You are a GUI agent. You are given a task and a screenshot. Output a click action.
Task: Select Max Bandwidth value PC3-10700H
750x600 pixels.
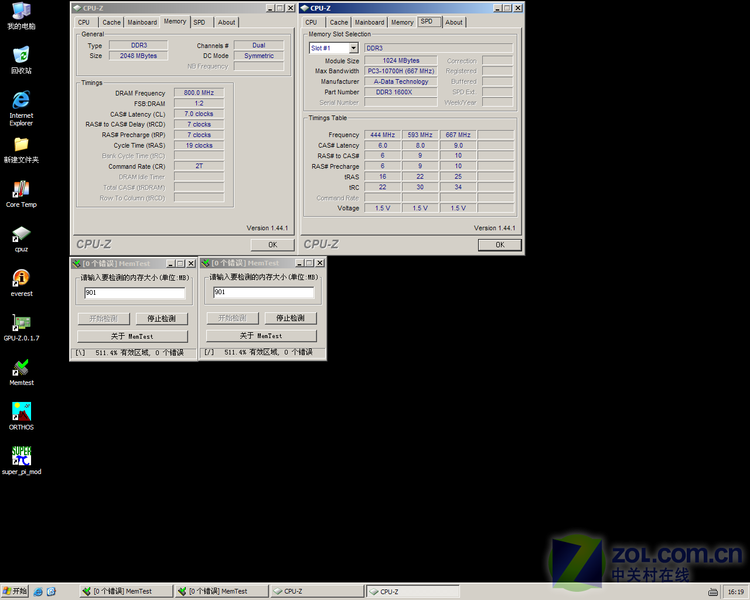[401, 71]
